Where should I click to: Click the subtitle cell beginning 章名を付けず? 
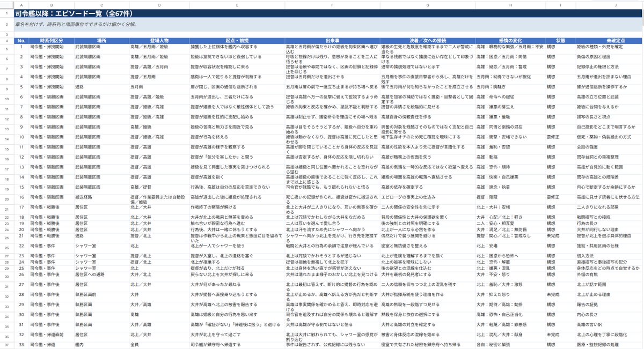tap(328, 25)
